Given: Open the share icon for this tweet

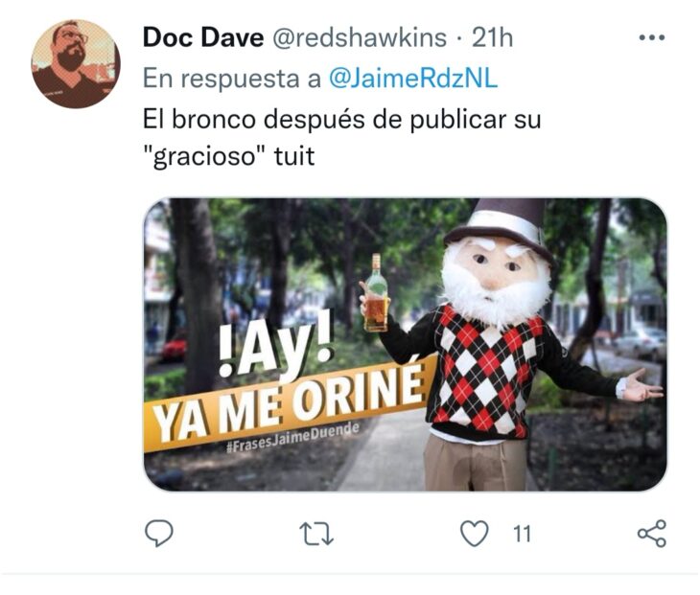Looking at the screenshot, I should [652, 534].
